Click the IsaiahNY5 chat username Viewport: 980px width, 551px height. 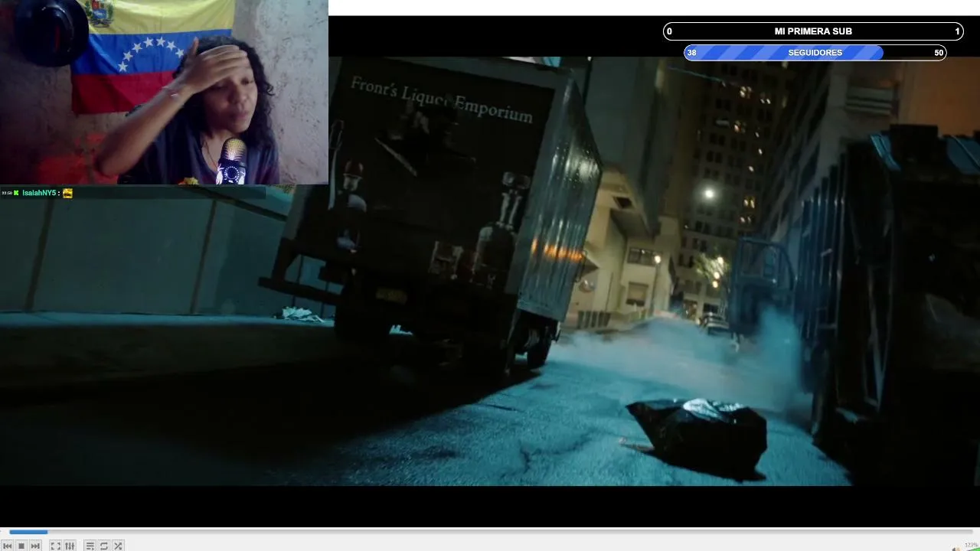(x=39, y=194)
